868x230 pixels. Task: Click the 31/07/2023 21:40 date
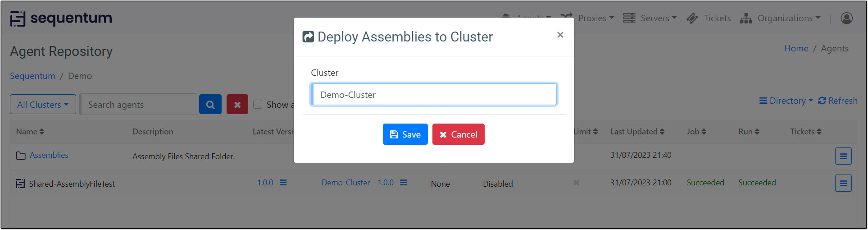641,155
